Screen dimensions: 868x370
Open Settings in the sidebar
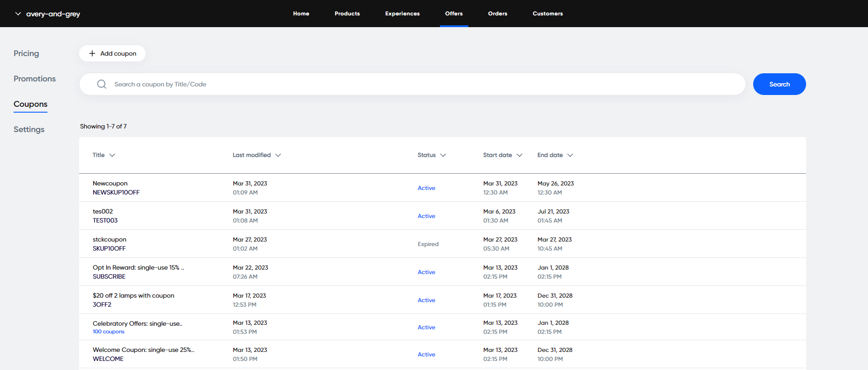click(29, 129)
